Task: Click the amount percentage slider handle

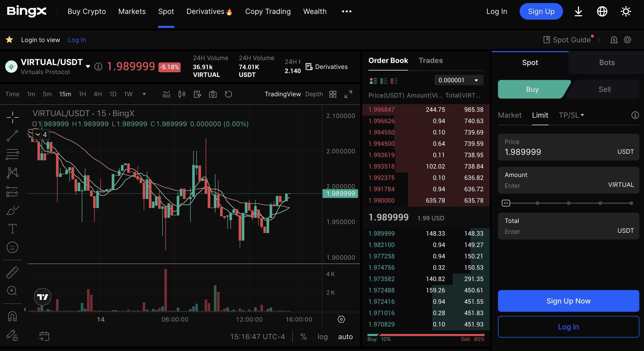Action: tap(506, 203)
